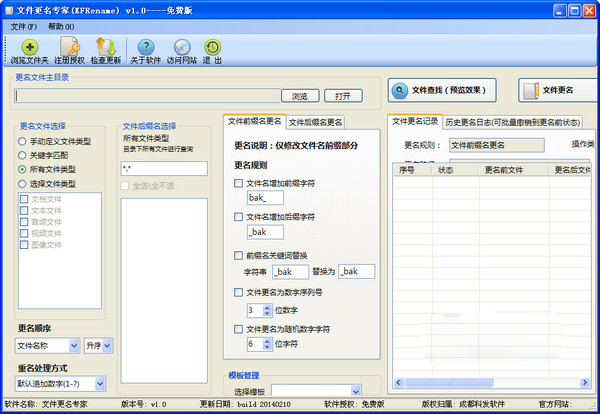Click the 访问网站 globe icon
Screen dimensions: 600x414
pyautogui.click(x=181, y=47)
